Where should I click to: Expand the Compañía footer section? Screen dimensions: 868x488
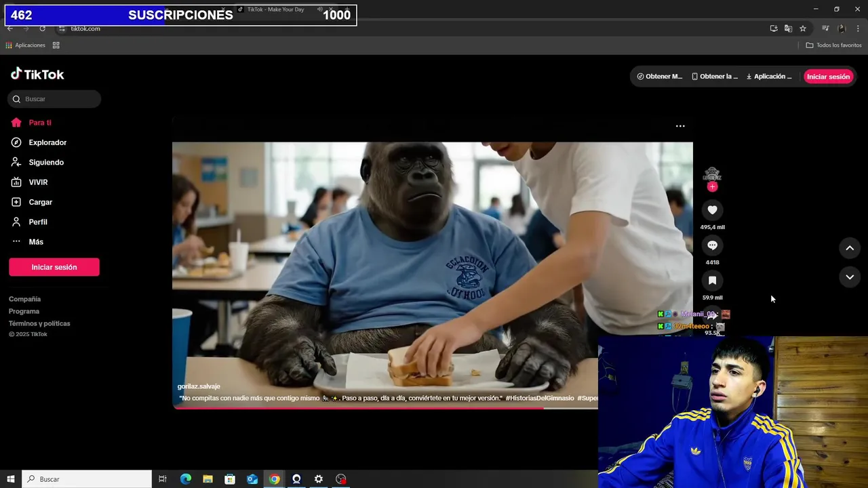24,299
